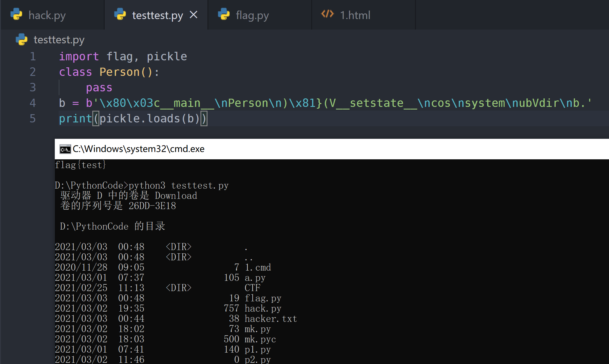Click line number 4 in gutter
Image resolution: width=609 pixels, height=364 pixels.
pyautogui.click(x=33, y=103)
